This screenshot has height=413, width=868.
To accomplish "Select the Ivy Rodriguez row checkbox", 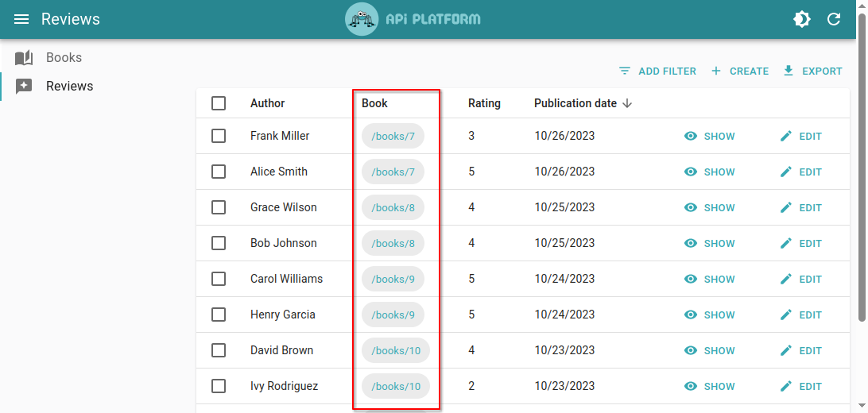I will click(x=219, y=386).
